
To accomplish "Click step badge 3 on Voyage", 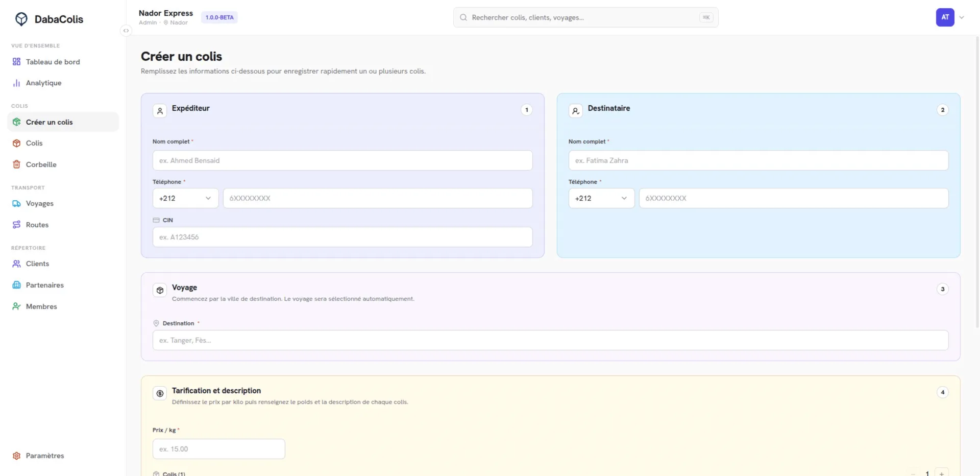I will pos(943,289).
